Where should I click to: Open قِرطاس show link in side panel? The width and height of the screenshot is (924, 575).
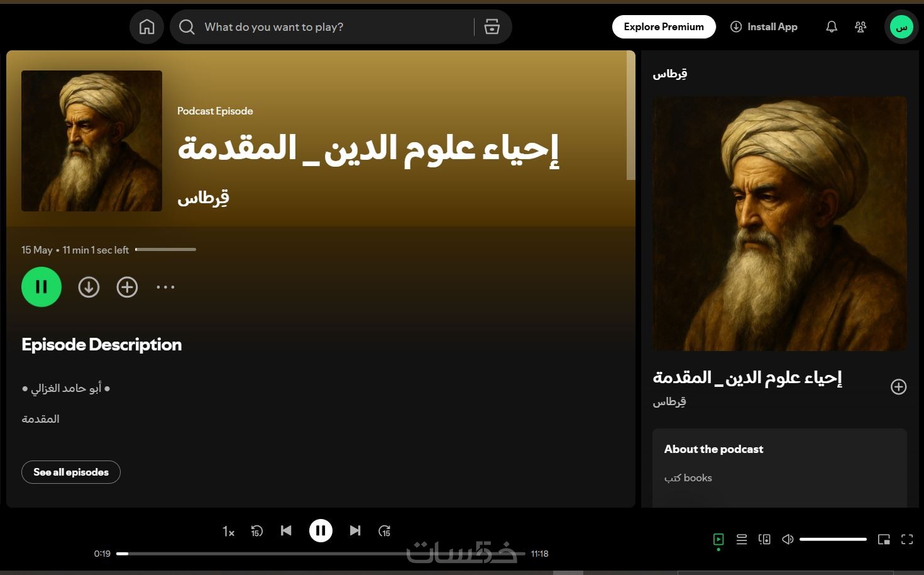pyautogui.click(x=669, y=401)
